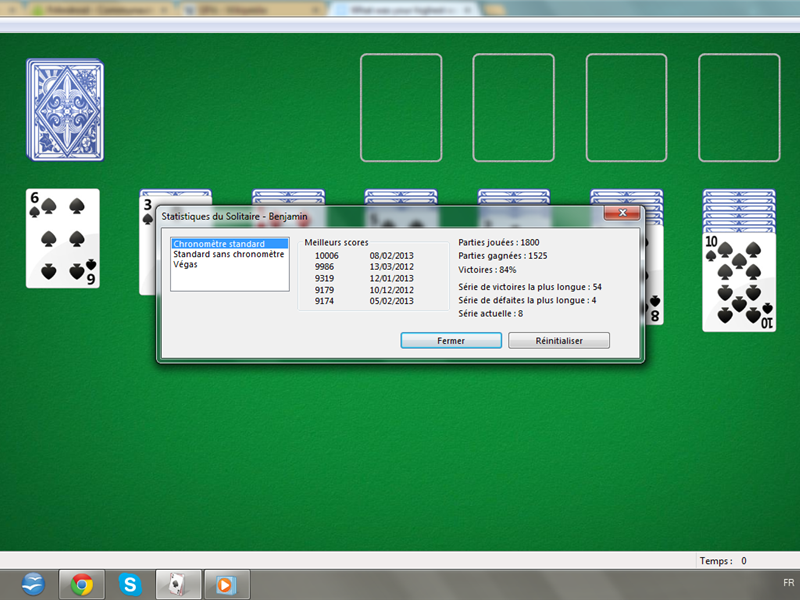Image resolution: width=800 pixels, height=600 pixels.
Task: Click the partially hidden 3 card
Action: click(x=150, y=210)
